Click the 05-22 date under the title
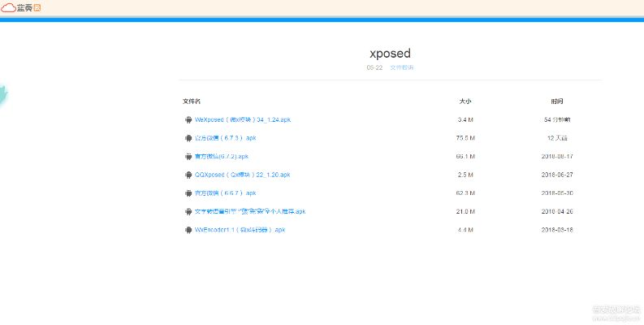The width and height of the screenshot is (644, 325). coord(374,67)
